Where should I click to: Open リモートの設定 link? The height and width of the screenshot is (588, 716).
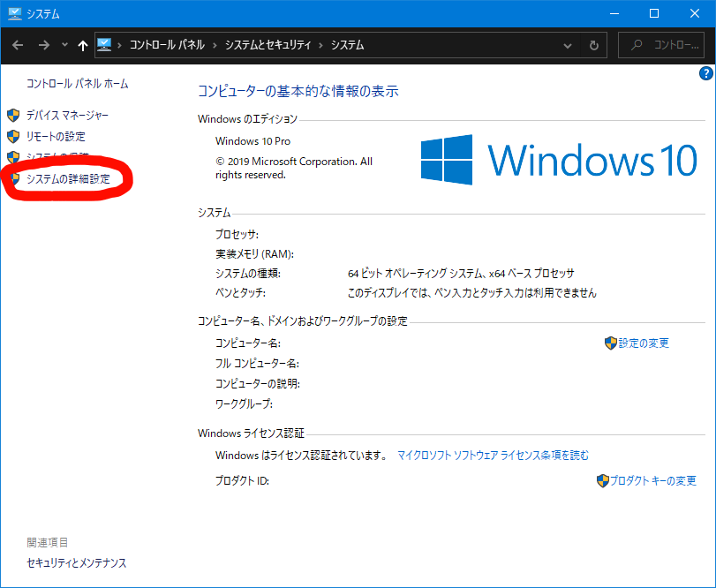pyautogui.click(x=56, y=136)
